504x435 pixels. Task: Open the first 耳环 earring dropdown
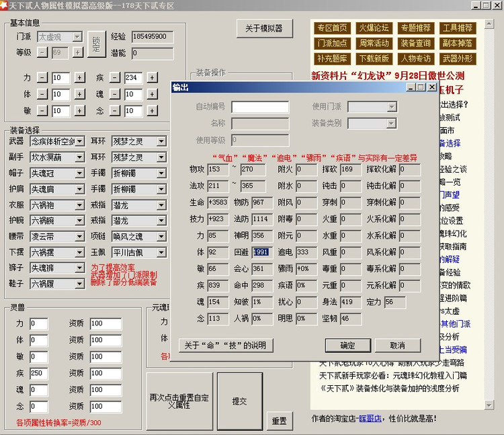(161, 141)
